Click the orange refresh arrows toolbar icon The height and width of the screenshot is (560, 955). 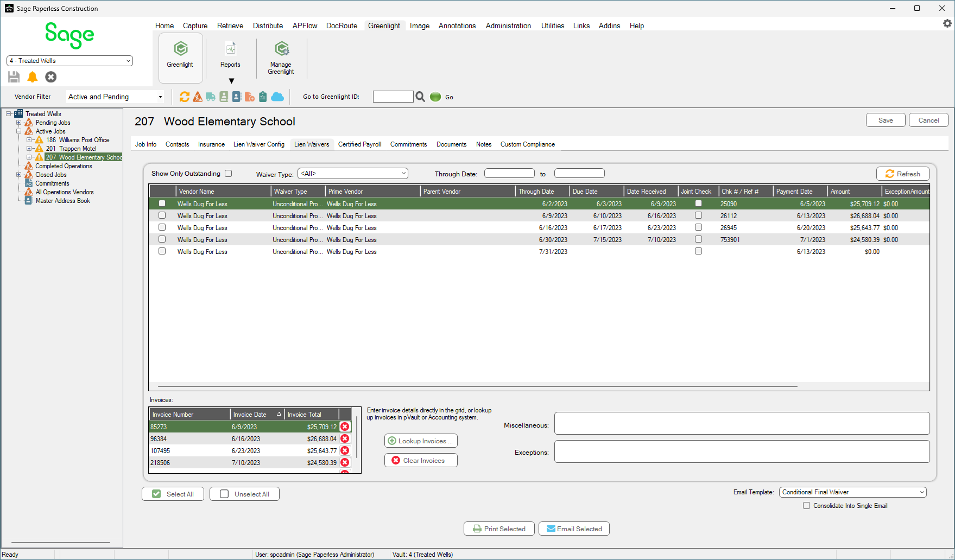pos(185,97)
